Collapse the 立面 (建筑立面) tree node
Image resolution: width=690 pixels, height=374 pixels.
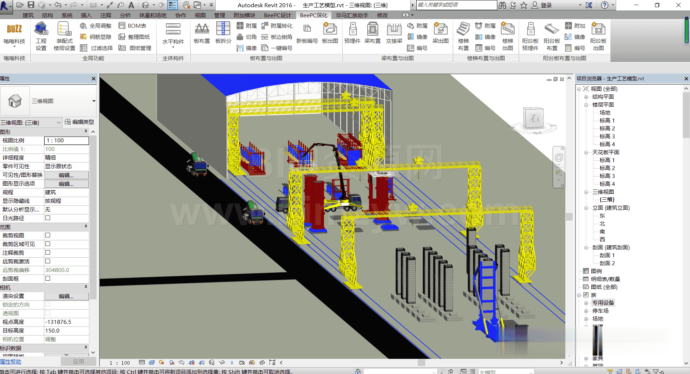pos(586,208)
